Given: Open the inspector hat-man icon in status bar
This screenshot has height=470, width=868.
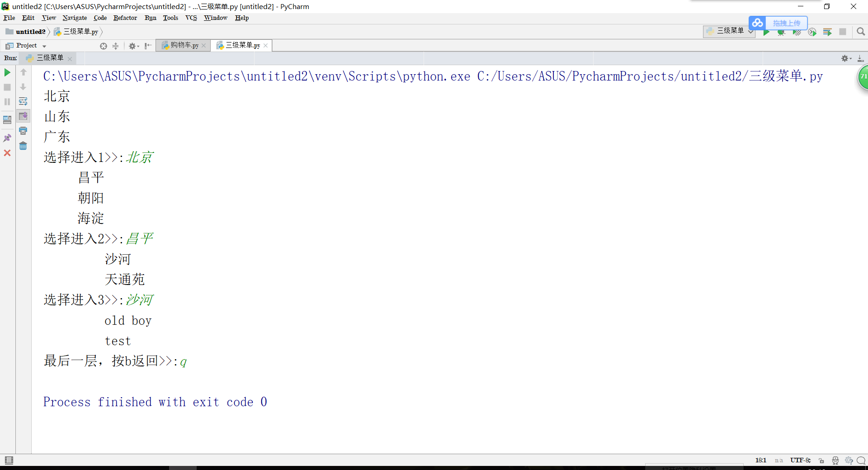Looking at the screenshot, I should 835,461.
